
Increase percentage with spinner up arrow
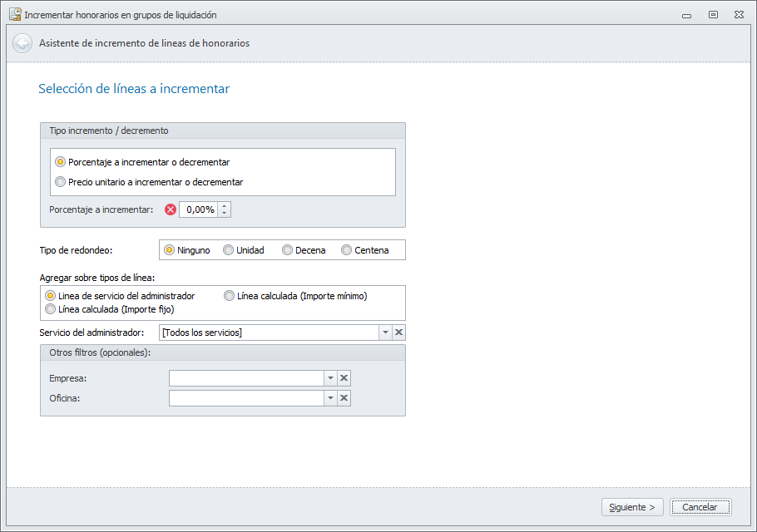pos(225,205)
